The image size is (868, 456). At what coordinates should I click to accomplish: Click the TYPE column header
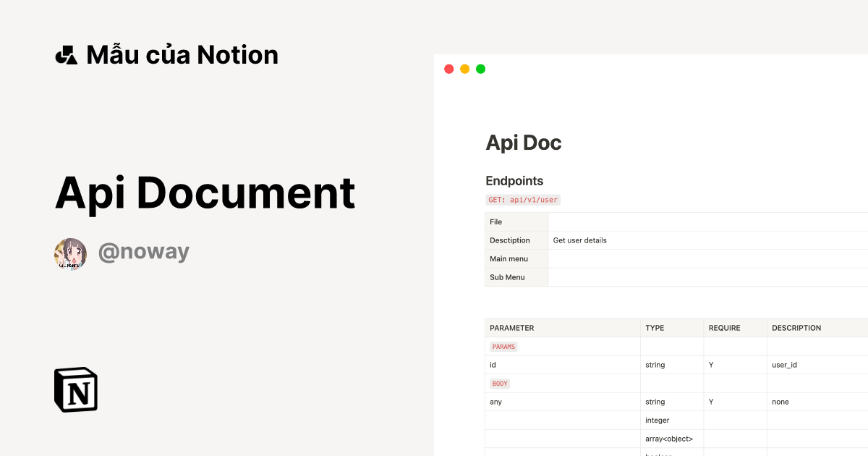654,328
